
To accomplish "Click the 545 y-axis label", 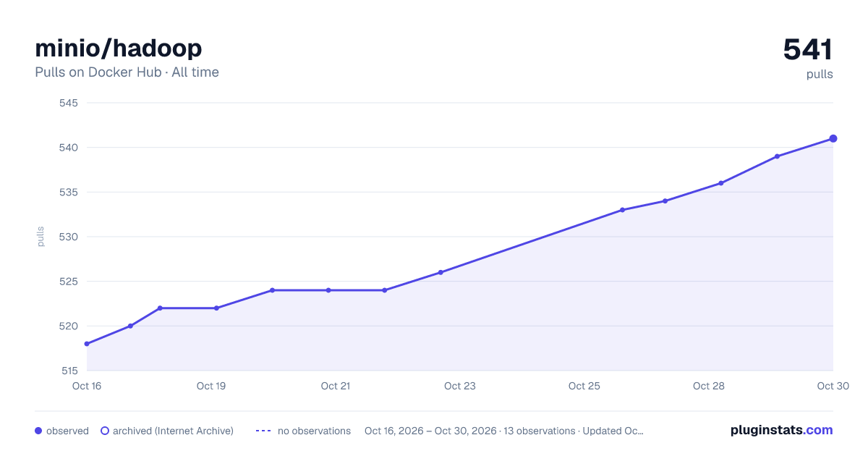I will 69,103.
